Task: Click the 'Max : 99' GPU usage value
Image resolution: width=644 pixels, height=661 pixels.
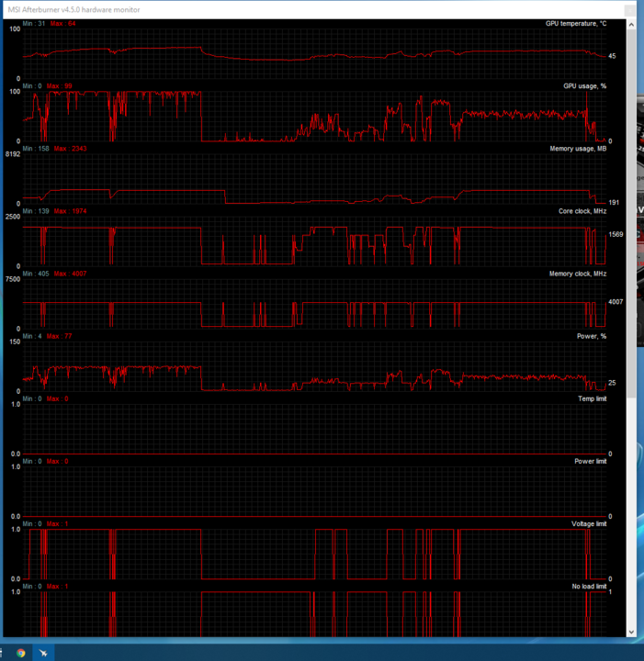Action: [59, 86]
